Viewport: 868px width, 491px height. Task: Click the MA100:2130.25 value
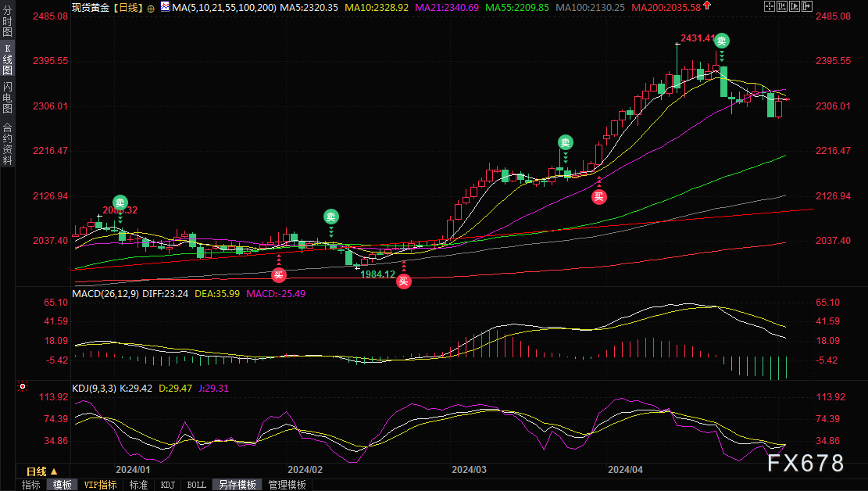(590, 8)
